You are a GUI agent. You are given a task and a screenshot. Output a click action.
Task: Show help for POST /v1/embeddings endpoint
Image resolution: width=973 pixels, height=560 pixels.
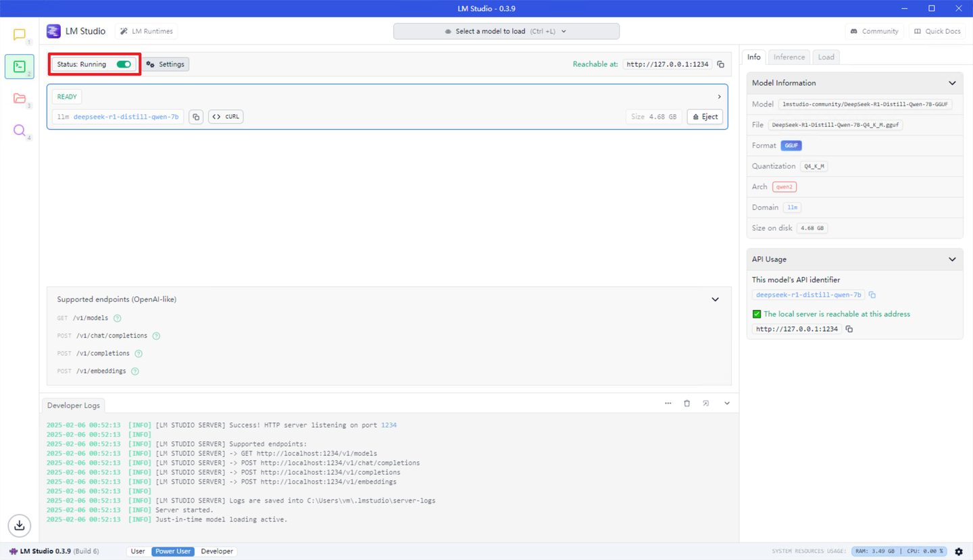135,371
